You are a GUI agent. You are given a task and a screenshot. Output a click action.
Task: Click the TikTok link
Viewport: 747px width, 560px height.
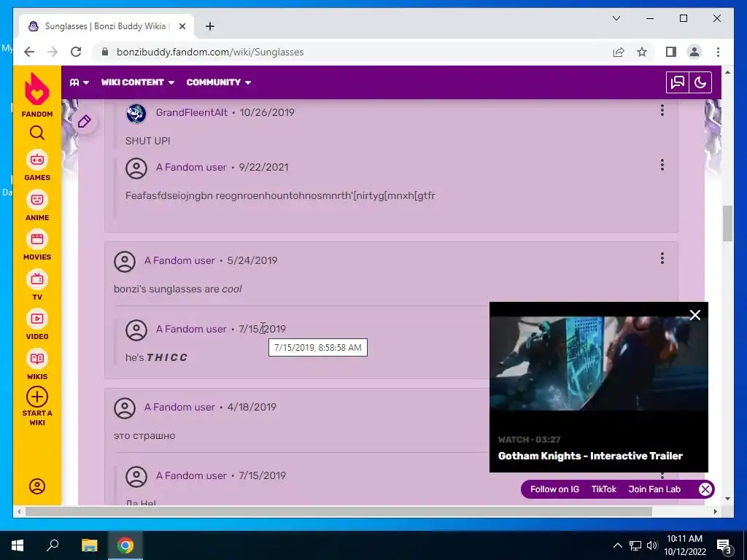tap(603, 489)
